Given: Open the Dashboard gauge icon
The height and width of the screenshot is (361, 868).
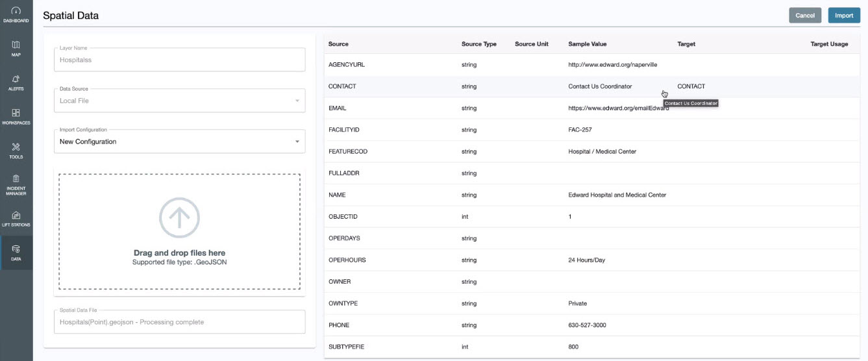Looking at the screenshot, I should click(16, 12).
